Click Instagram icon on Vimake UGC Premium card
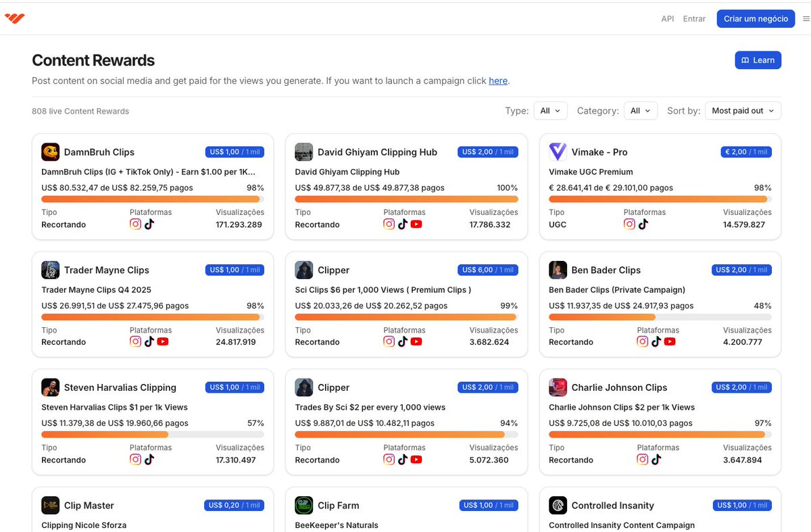 tap(629, 224)
